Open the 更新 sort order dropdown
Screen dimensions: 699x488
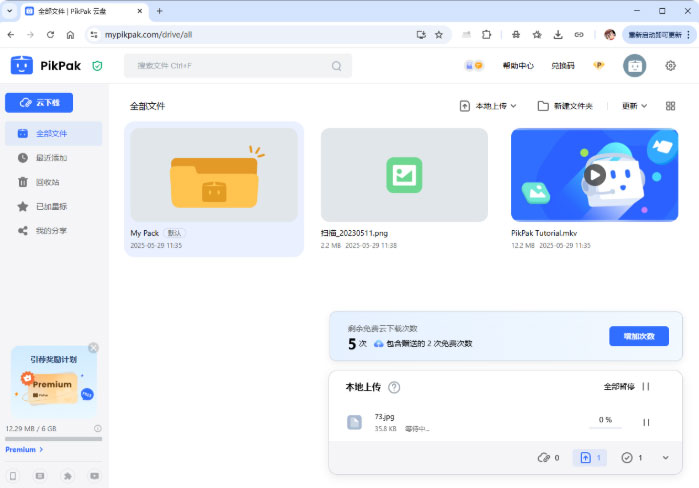(x=634, y=106)
